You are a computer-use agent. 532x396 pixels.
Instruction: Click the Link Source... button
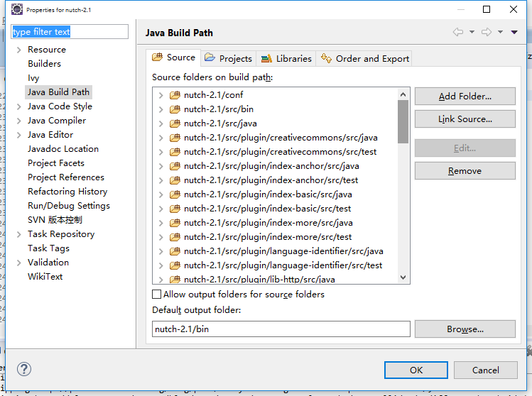point(465,119)
